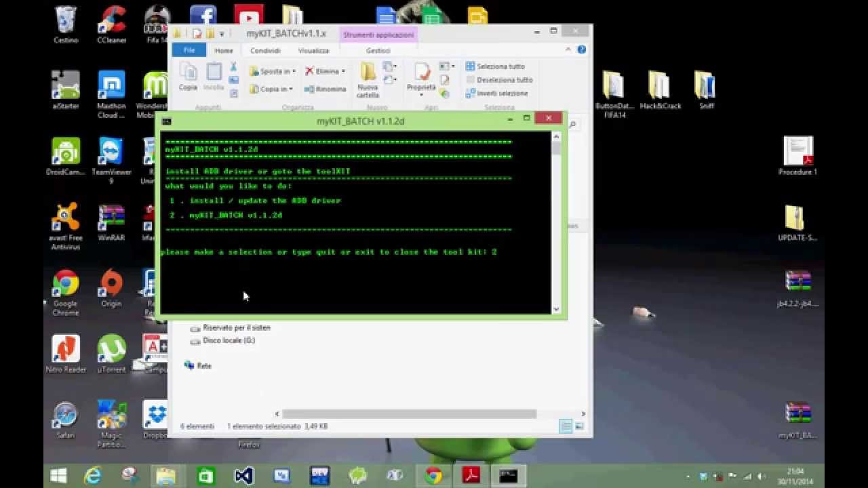Screen dimensions: 868x488
Task: Switch to command prompt taskbar button
Action: (x=509, y=476)
